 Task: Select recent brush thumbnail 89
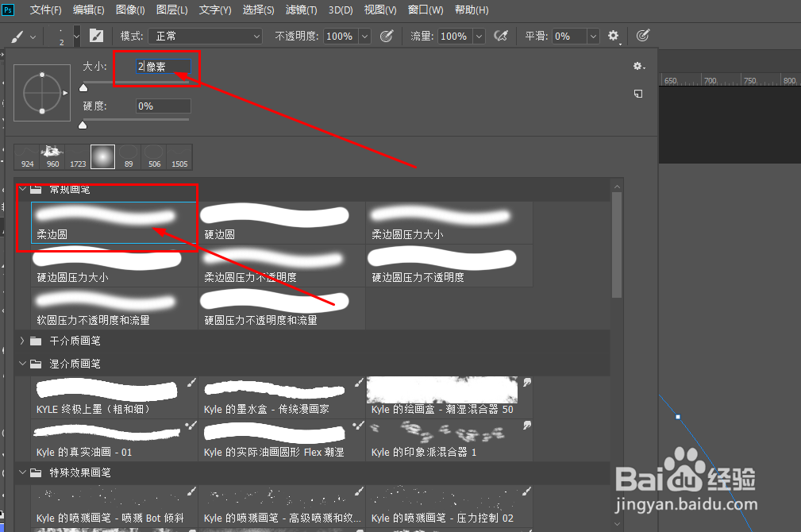(129, 157)
